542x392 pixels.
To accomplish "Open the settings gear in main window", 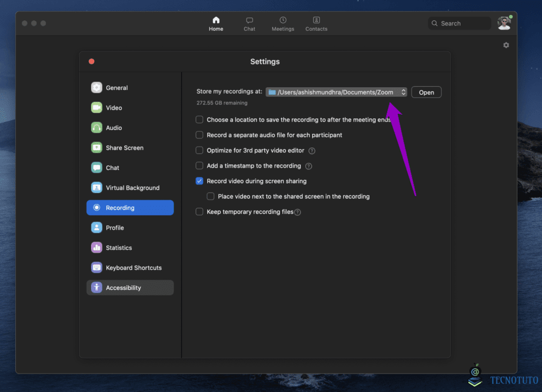I will (x=506, y=46).
